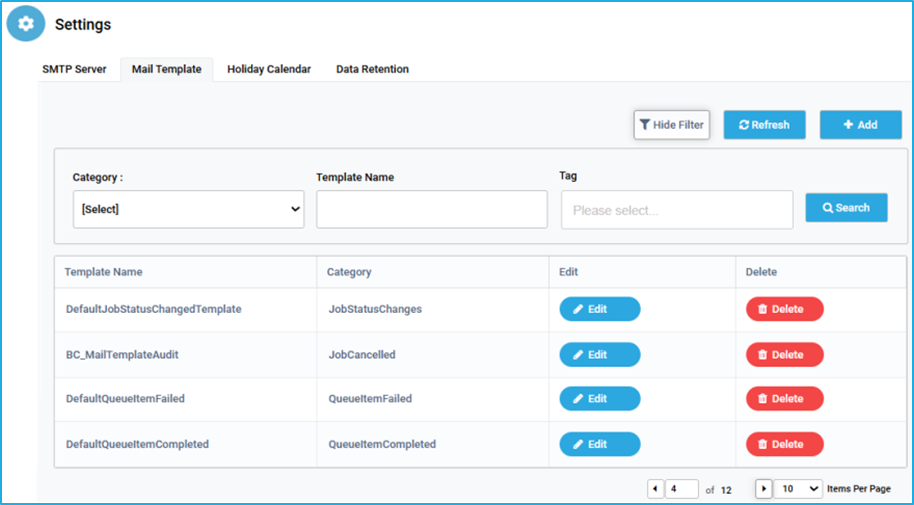Delete the DefaultQueueItemFailed template

785,399
